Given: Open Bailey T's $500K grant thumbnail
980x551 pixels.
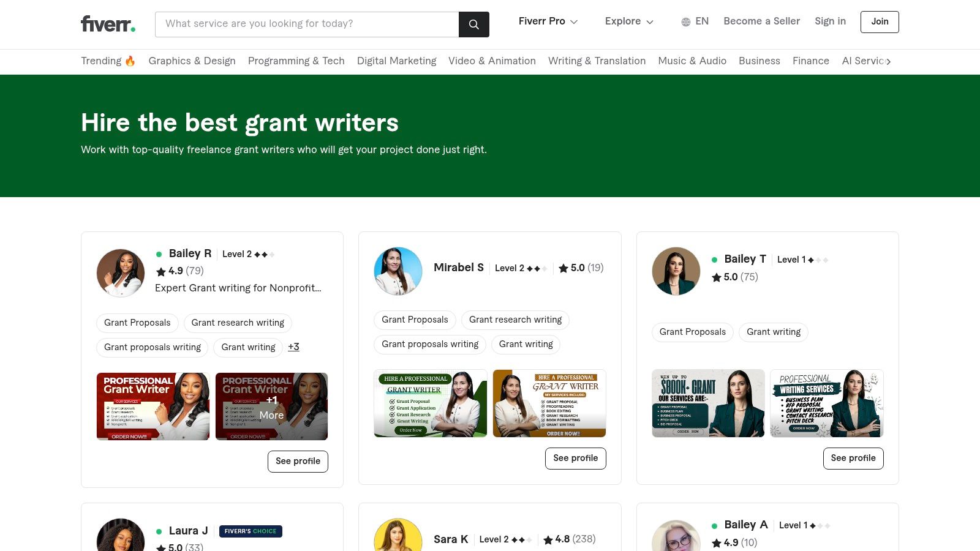Looking at the screenshot, I should coord(708,403).
